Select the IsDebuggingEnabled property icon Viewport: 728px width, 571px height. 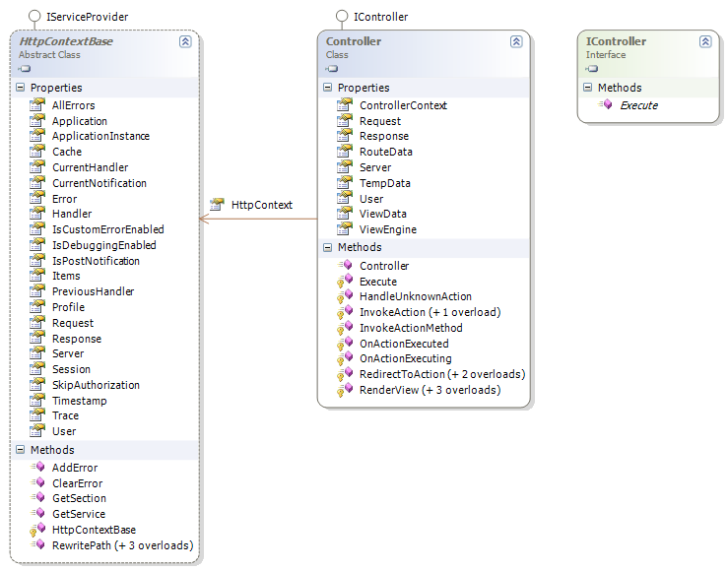click(x=37, y=244)
